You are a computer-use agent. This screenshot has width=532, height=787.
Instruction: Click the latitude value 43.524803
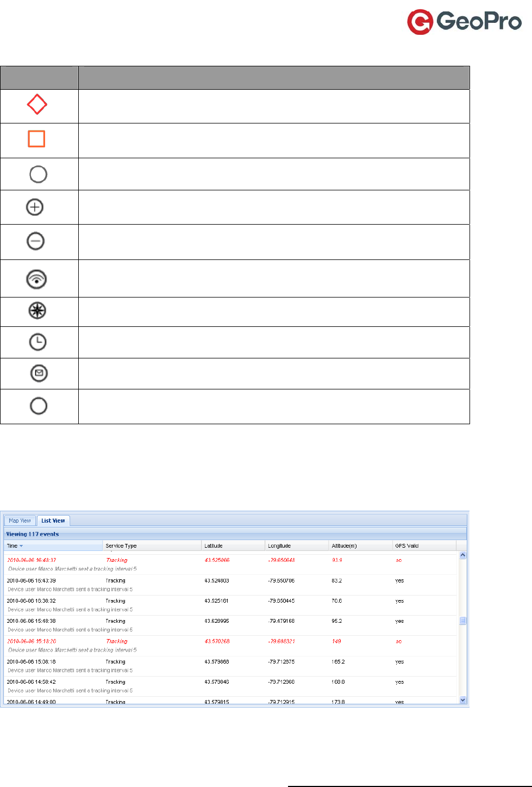point(217,581)
